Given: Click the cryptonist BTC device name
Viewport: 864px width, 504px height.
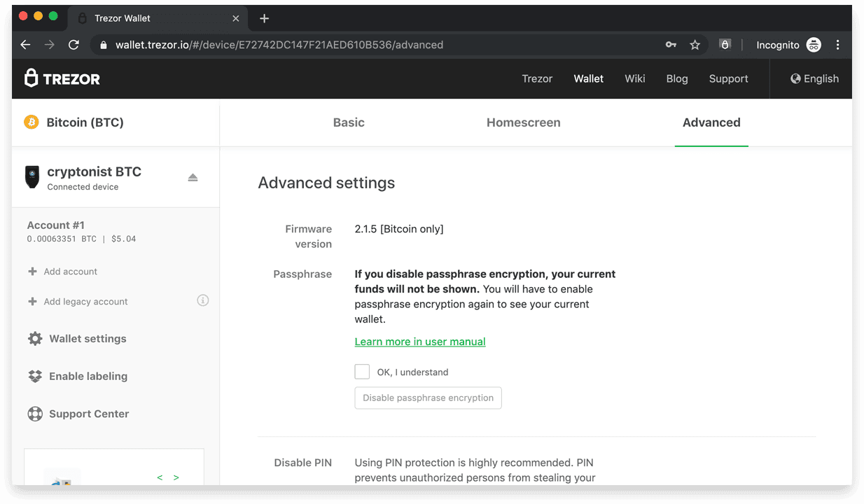Looking at the screenshot, I should tap(95, 171).
